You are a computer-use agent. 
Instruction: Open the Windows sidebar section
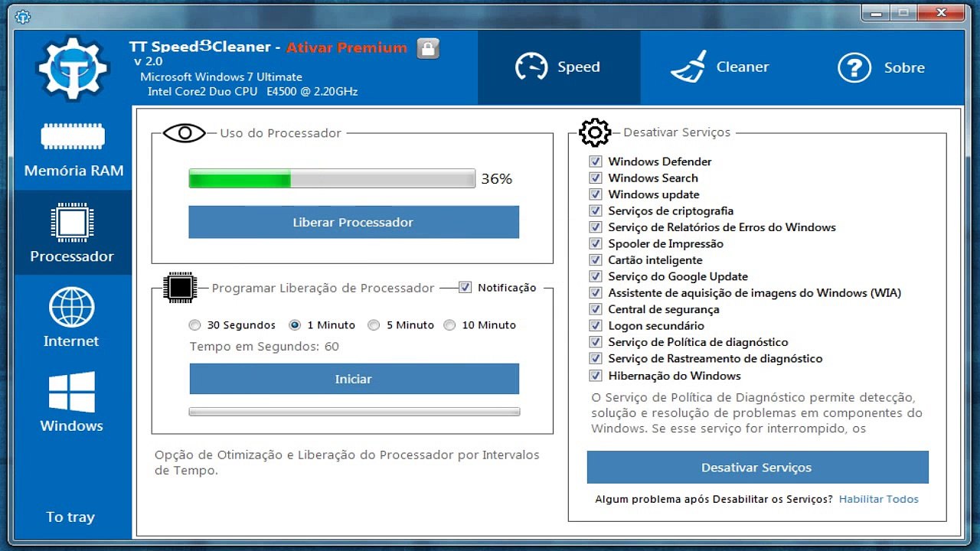(x=73, y=402)
